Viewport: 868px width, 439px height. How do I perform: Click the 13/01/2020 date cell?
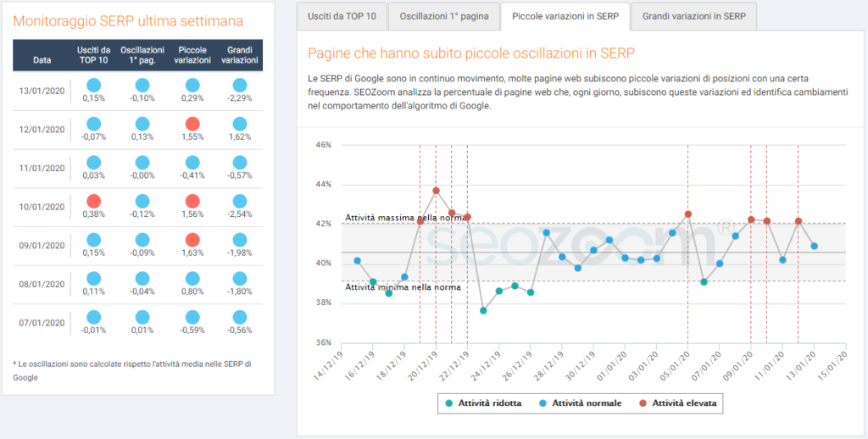point(42,91)
